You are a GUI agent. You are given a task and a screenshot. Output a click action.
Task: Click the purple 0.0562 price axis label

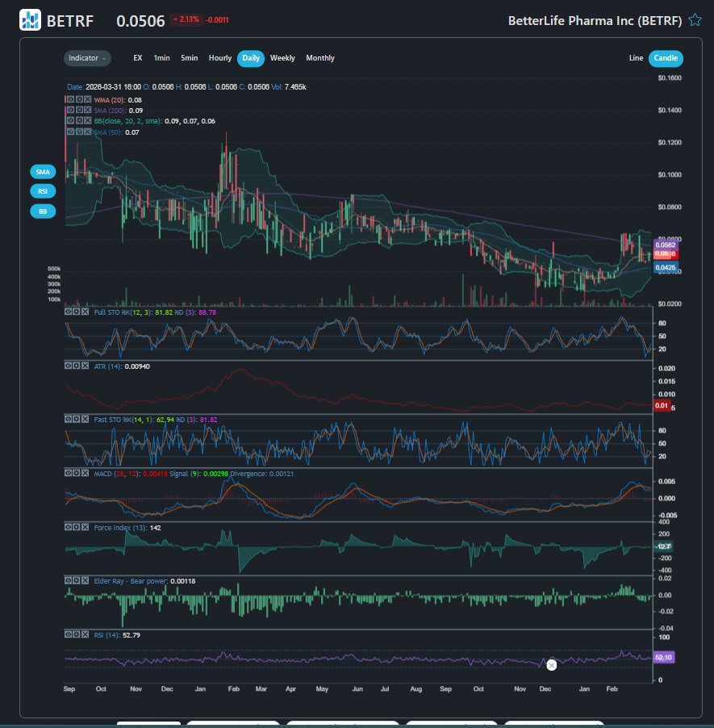tap(666, 245)
